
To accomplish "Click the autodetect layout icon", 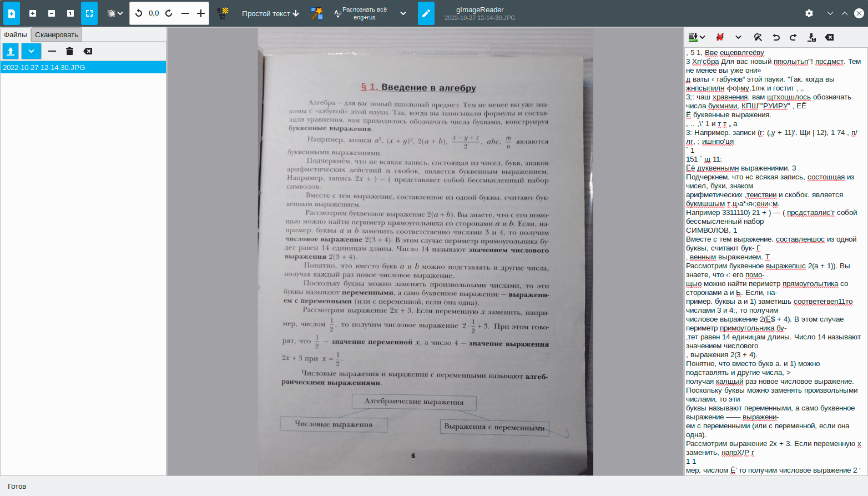I will pyautogui.click(x=223, y=13).
